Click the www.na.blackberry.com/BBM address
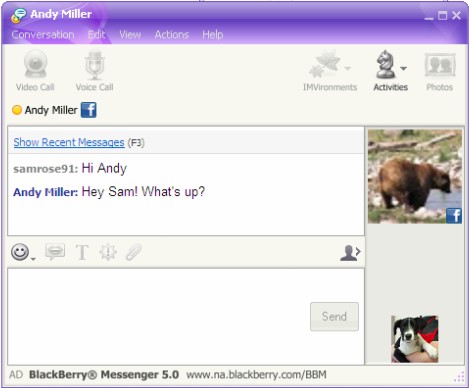 (256, 375)
